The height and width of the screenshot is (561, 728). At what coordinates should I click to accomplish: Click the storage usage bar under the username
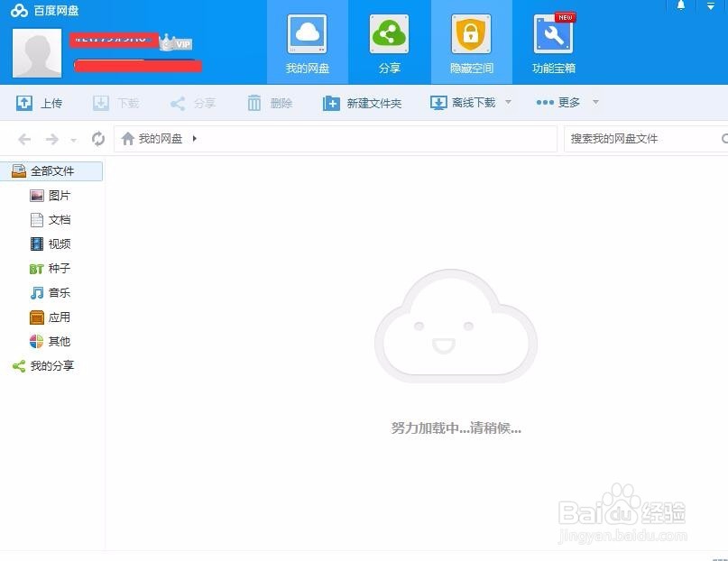coord(136,65)
